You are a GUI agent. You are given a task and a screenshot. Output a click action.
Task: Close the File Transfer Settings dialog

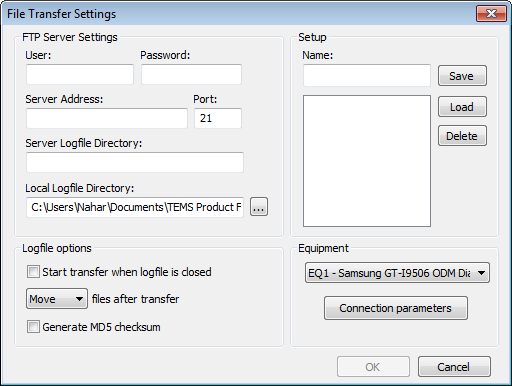pyautogui.click(x=491, y=14)
